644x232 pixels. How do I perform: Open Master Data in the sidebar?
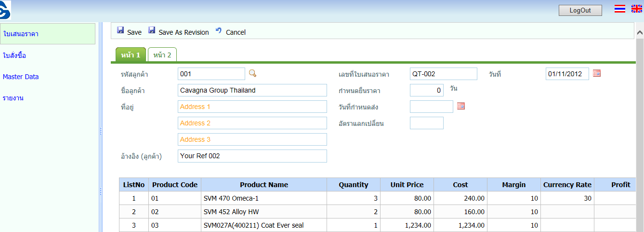[x=21, y=77]
